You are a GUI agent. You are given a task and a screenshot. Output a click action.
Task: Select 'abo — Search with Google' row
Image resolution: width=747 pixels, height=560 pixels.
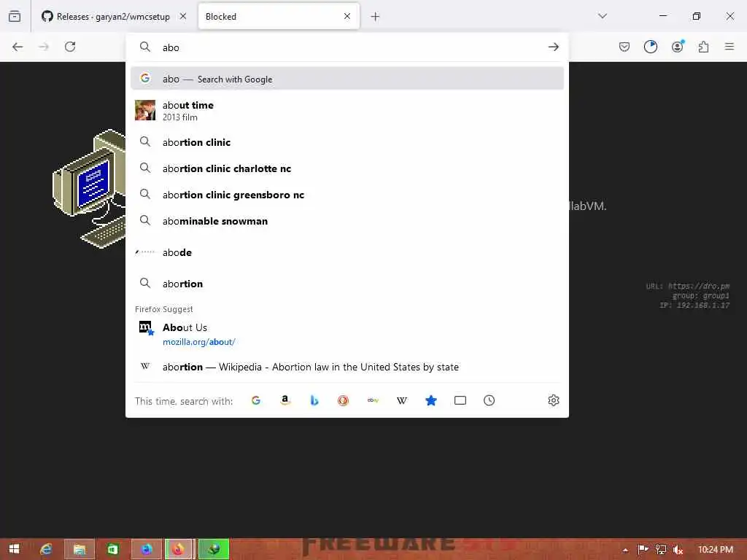pyautogui.click(x=347, y=79)
